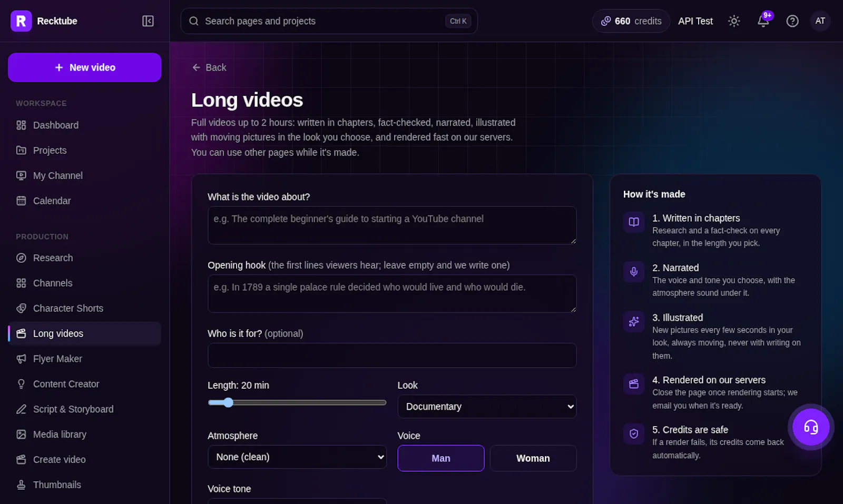Screen dimensions: 843x504
Task: Click the New video button
Action: click(x=84, y=67)
